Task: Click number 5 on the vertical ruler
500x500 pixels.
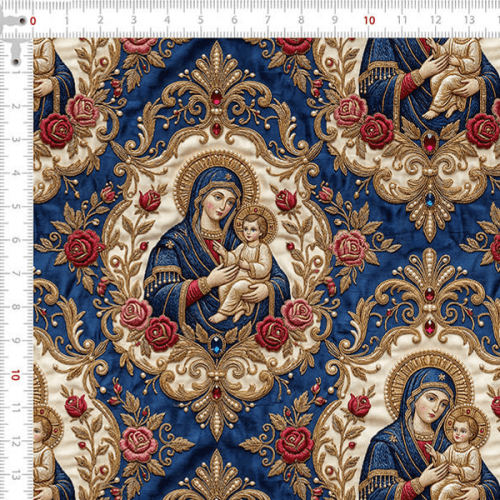Action: 15,206
